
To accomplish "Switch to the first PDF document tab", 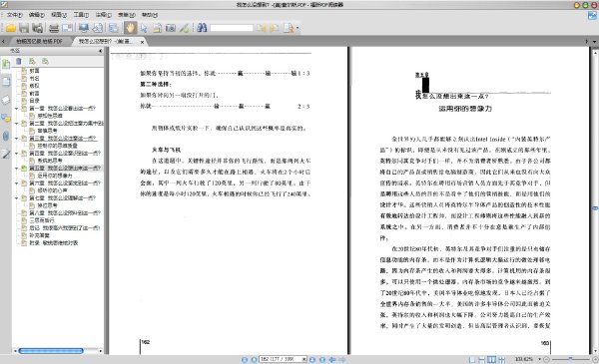I will [x=39, y=41].
